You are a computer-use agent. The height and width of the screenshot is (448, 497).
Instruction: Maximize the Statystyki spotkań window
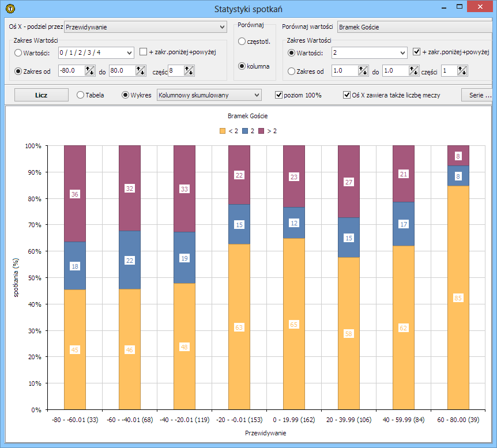460,7
